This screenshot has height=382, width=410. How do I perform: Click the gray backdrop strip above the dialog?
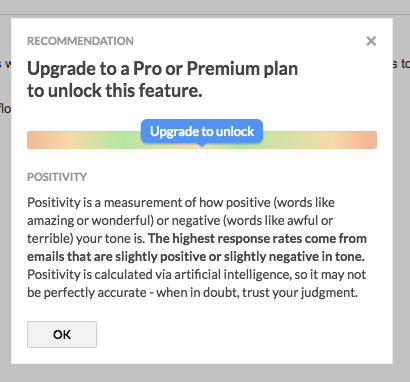[x=205, y=7]
